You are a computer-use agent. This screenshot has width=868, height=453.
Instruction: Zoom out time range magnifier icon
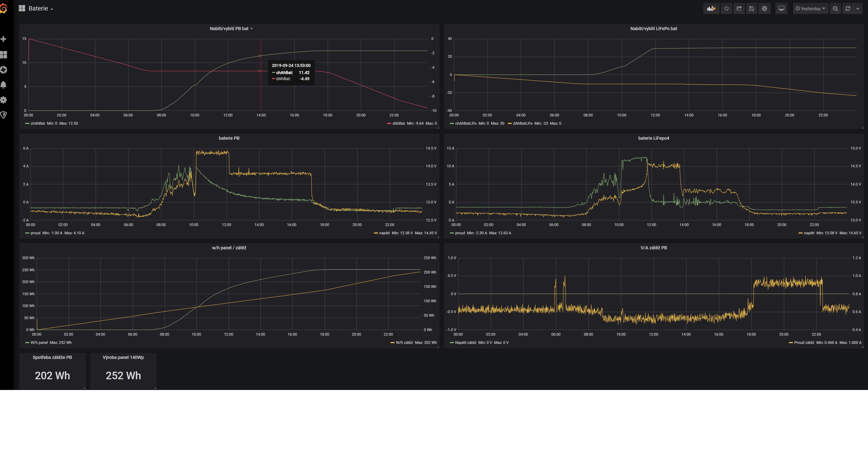pos(835,9)
